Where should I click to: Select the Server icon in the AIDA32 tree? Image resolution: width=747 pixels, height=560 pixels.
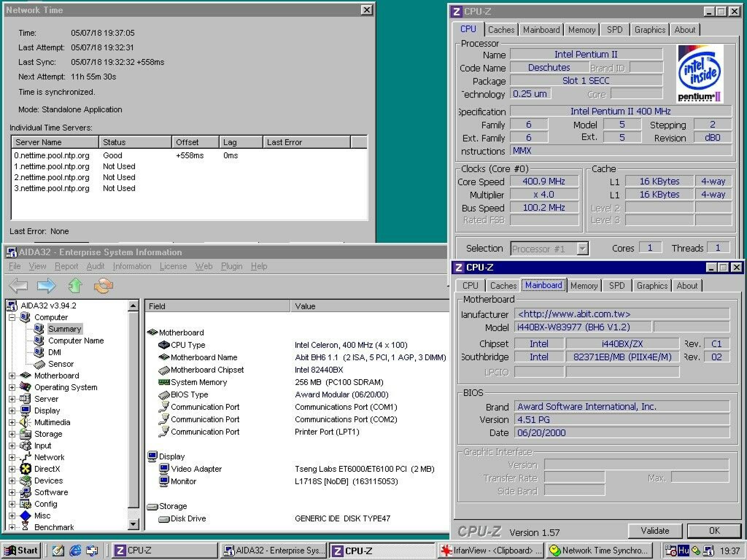tap(25, 399)
